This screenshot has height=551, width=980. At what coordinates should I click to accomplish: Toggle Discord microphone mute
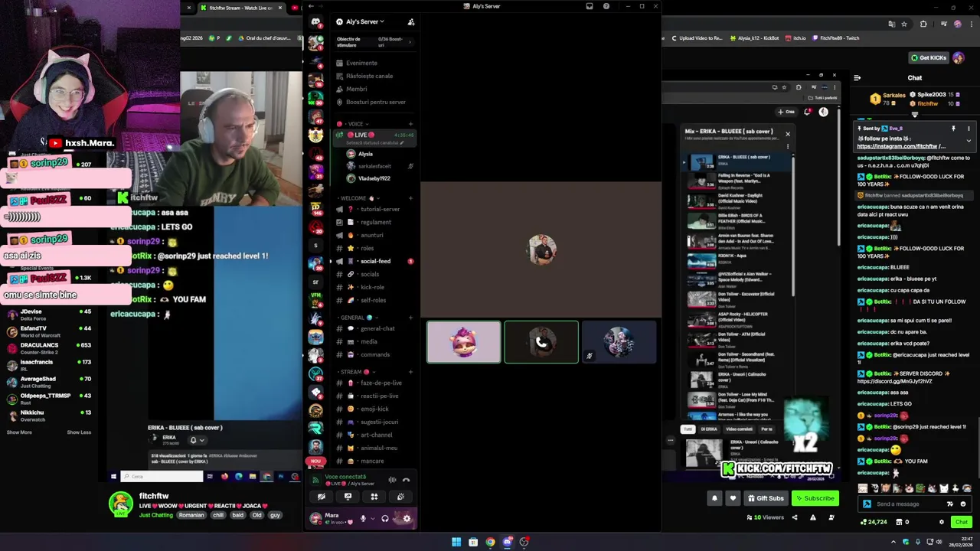pos(363,518)
